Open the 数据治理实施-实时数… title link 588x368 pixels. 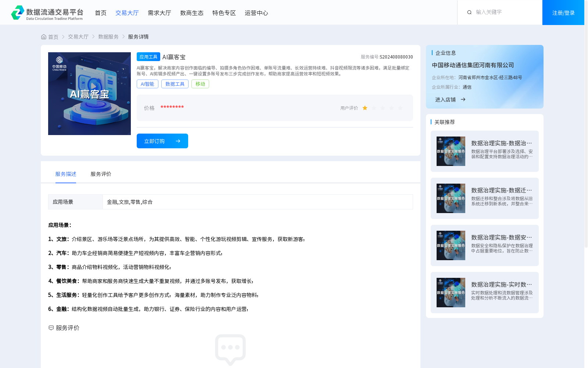click(x=502, y=284)
